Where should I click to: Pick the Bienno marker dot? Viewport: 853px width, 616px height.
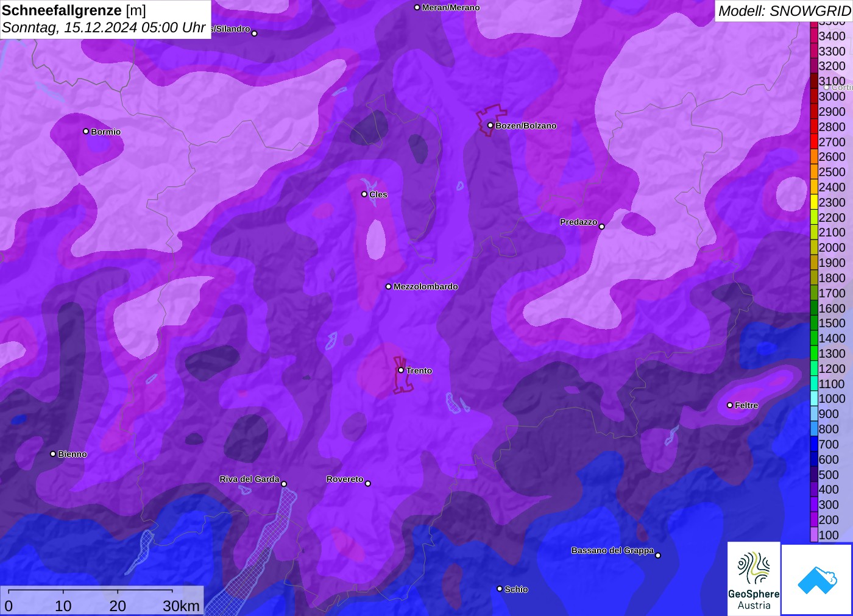[53, 454]
